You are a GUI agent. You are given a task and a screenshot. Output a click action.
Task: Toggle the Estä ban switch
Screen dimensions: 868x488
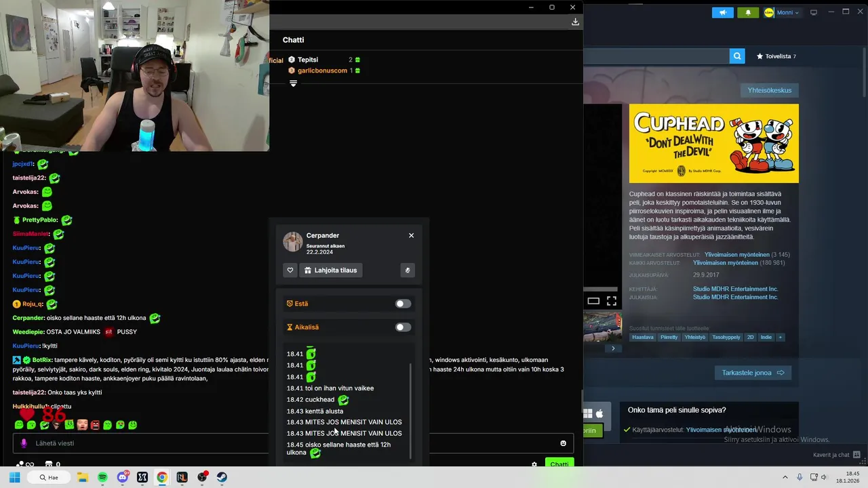point(403,304)
